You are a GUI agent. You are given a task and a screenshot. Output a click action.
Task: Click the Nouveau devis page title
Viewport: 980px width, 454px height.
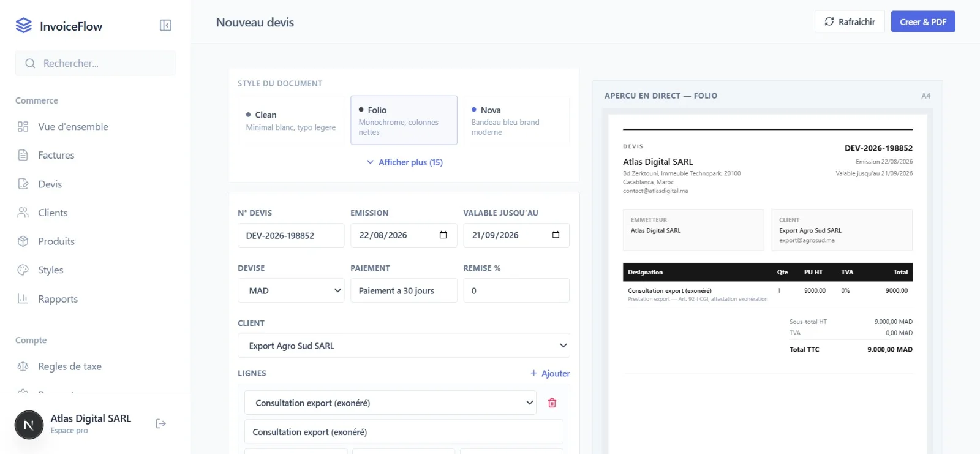(x=255, y=22)
